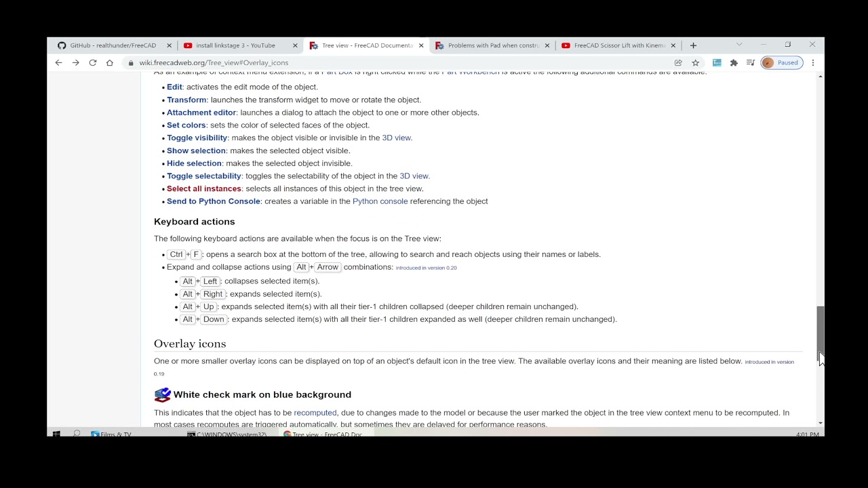This screenshot has height=488, width=868.
Task: Open the tab search dropdown arrow
Action: click(739, 45)
